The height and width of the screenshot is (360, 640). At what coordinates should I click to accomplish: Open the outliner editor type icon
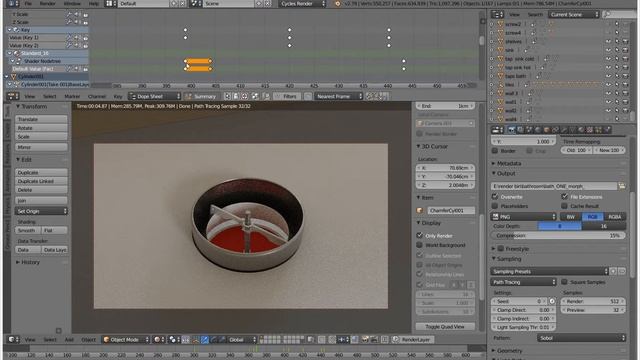click(x=497, y=14)
